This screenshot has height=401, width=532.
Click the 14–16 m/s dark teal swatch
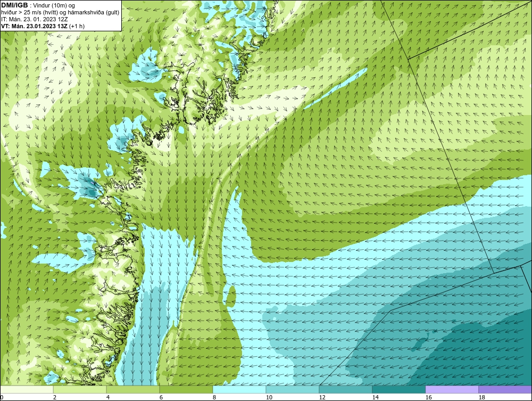coord(398,389)
